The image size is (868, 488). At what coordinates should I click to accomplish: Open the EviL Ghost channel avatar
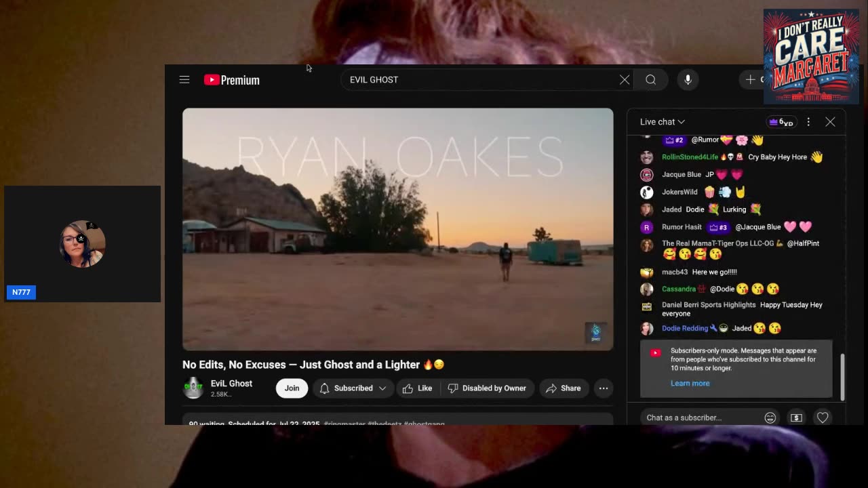point(193,388)
